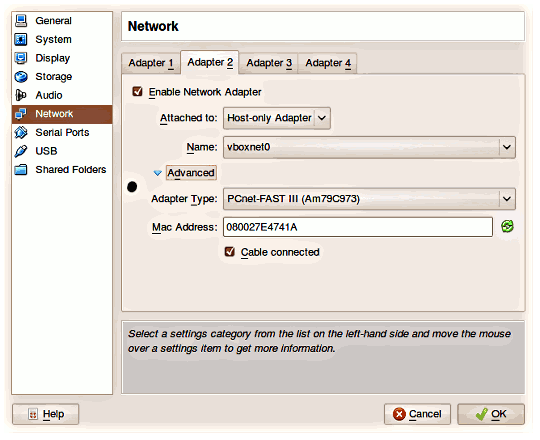Focus the Mac Address text field
The height and width of the screenshot is (440, 540).
click(x=358, y=227)
